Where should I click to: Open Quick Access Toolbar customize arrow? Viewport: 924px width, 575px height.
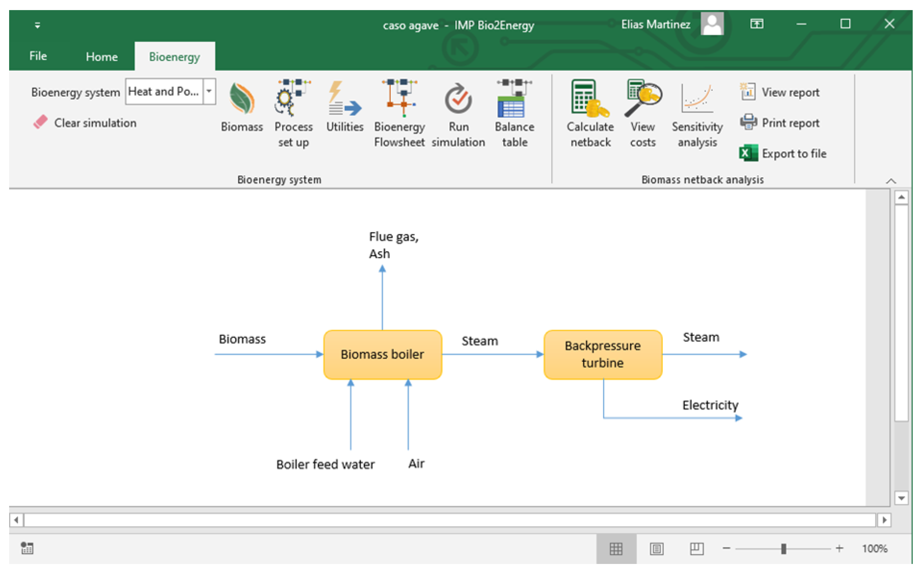[x=37, y=25]
